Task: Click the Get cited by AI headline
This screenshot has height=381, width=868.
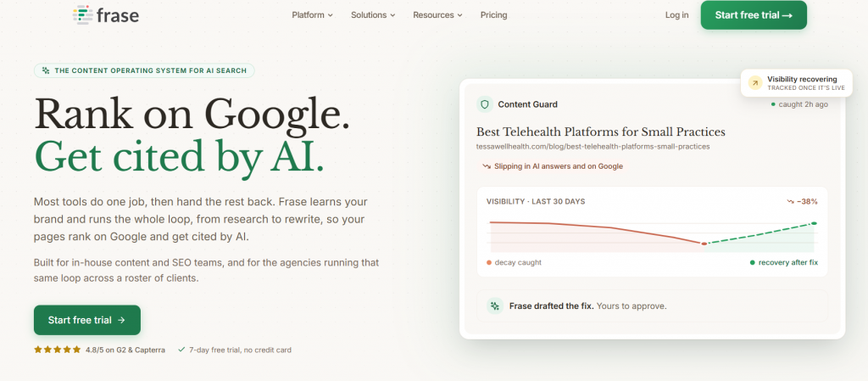Action: (x=179, y=156)
